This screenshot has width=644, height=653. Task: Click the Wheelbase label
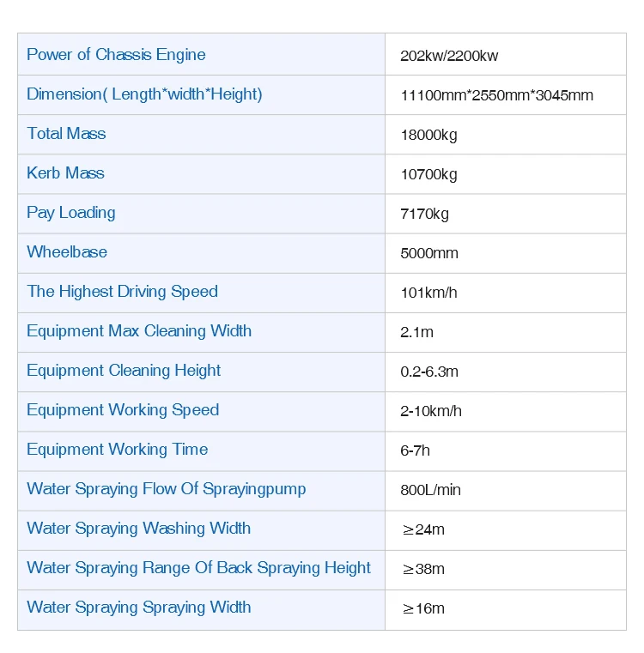click(x=67, y=252)
